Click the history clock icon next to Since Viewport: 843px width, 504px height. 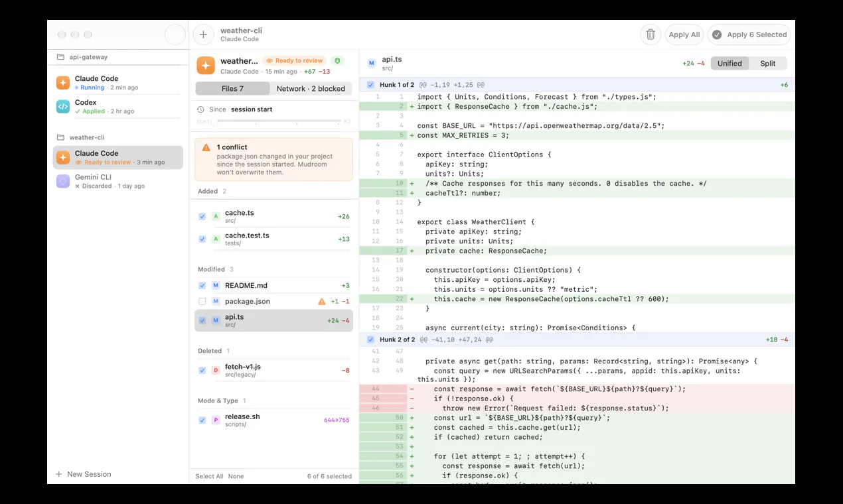[x=200, y=109]
